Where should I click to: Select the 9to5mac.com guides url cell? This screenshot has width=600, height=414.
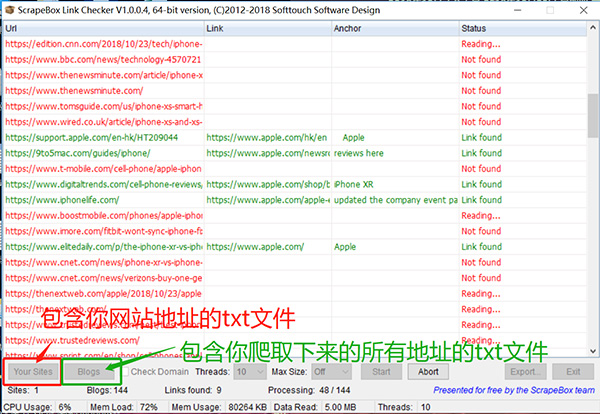tap(103, 153)
